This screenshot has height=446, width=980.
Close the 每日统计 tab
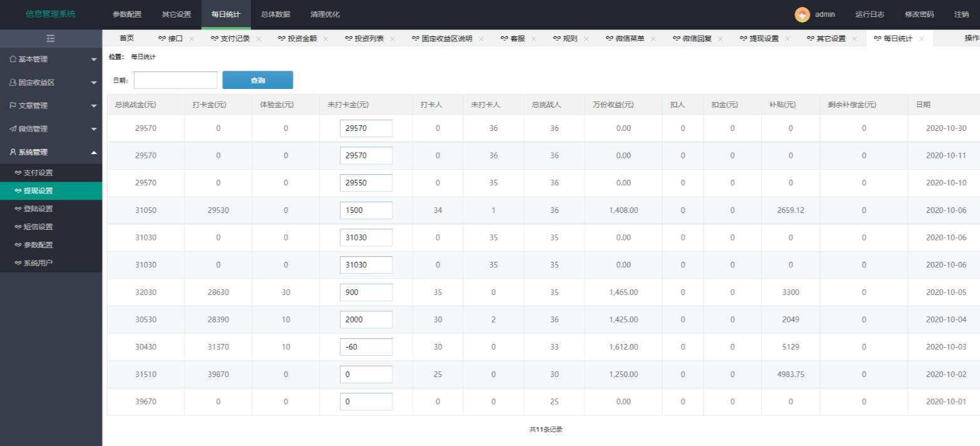coord(921,39)
